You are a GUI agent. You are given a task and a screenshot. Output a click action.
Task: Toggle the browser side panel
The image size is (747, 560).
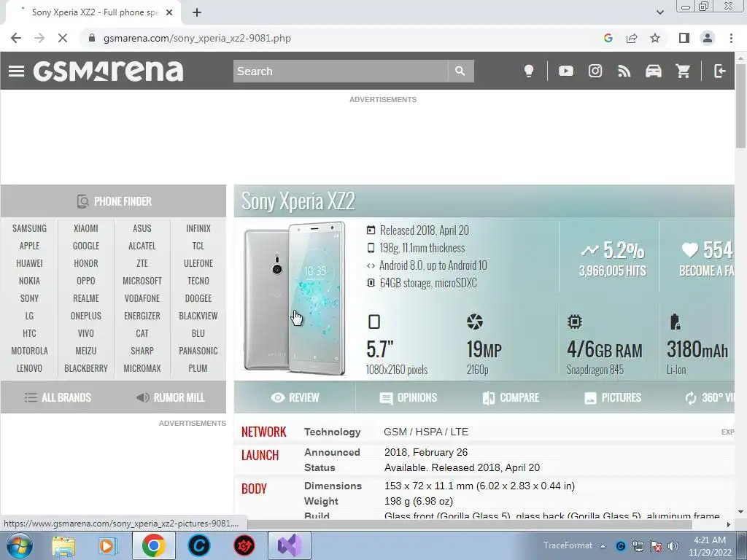pos(684,38)
